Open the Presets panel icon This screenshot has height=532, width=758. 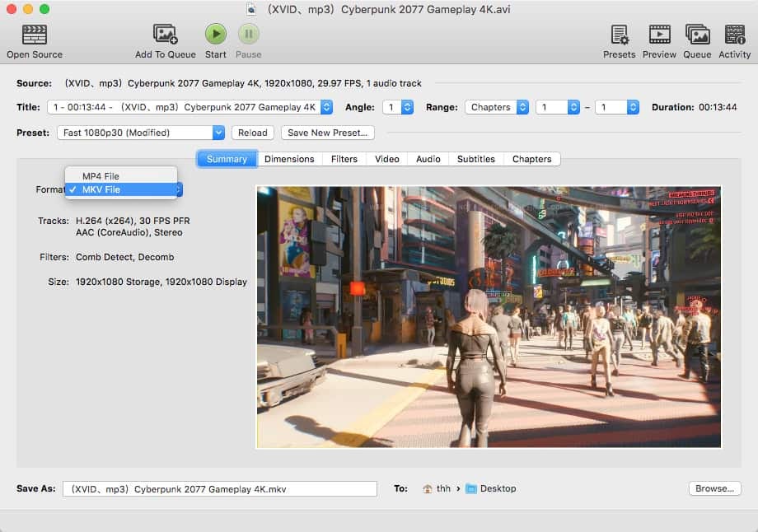[x=619, y=35]
